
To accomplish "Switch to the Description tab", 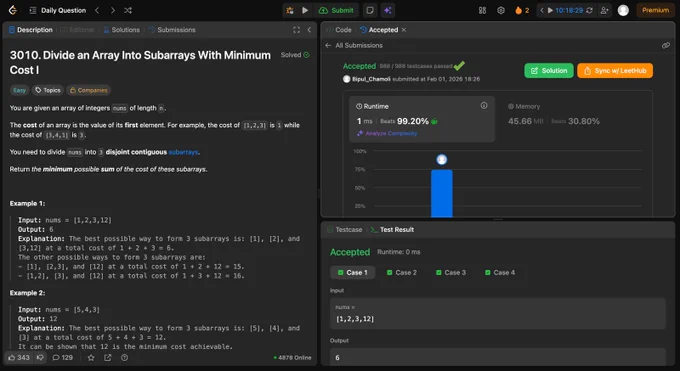I will point(30,30).
